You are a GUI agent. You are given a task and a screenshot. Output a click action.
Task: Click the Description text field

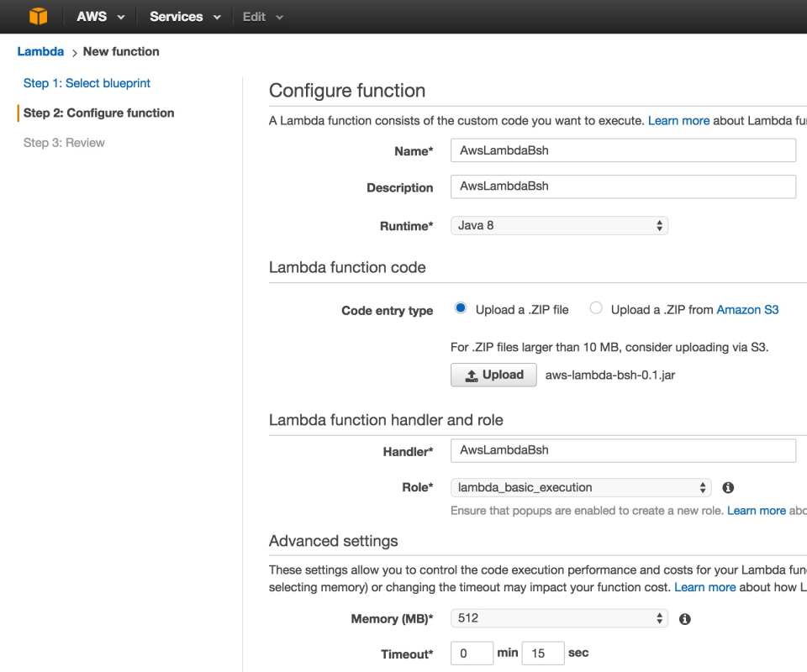[622, 186]
